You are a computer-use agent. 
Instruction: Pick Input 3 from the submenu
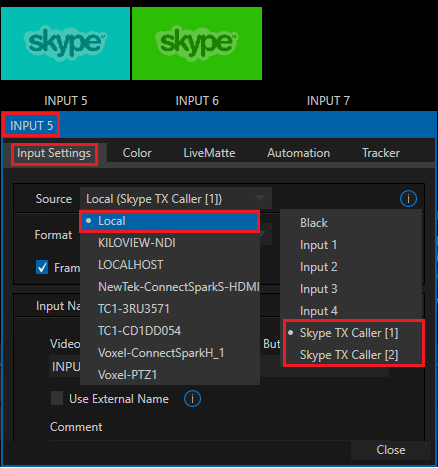351,289
